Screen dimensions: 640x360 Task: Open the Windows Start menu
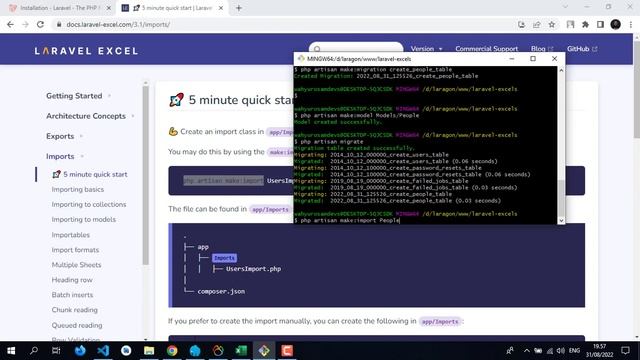[11, 351]
